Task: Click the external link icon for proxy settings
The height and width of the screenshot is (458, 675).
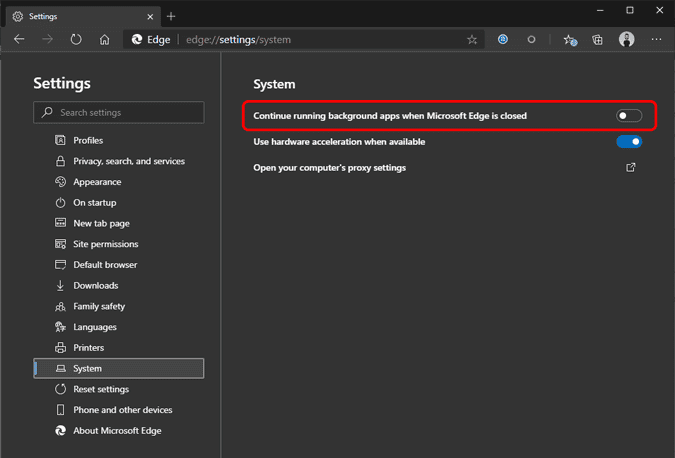Action: pos(630,167)
